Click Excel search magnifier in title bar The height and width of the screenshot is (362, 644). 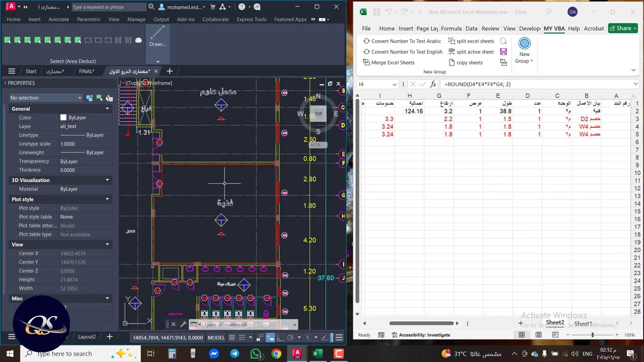point(548,12)
